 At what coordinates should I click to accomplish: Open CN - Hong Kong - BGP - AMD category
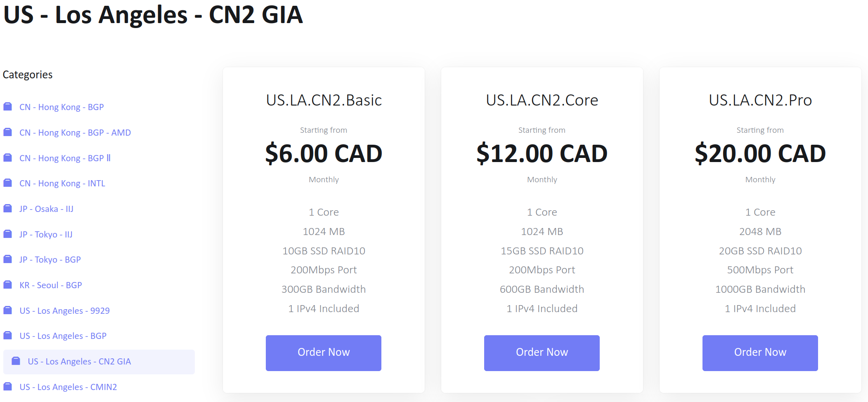click(x=75, y=133)
